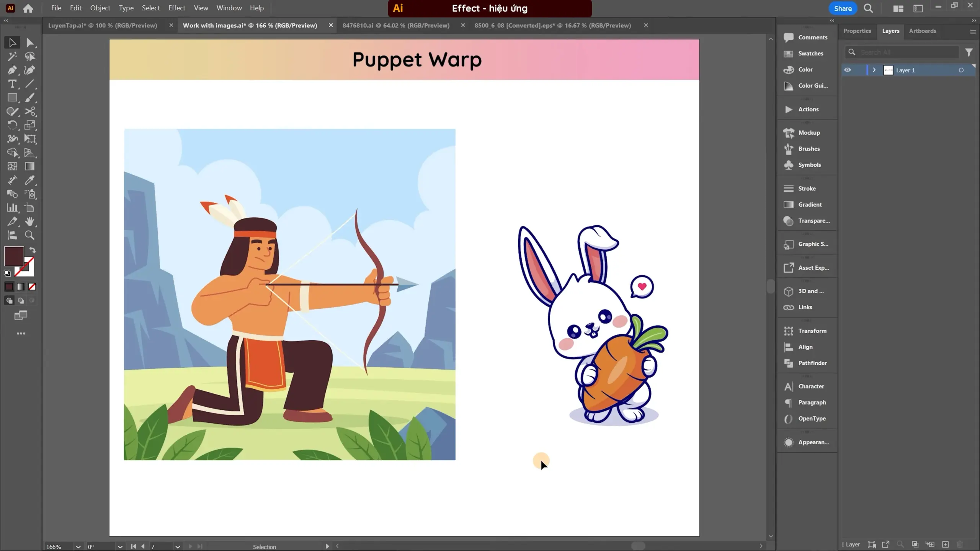The width and height of the screenshot is (980, 551).
Task: Select the Symbol Sprayer tool
Action: point(30,194)
